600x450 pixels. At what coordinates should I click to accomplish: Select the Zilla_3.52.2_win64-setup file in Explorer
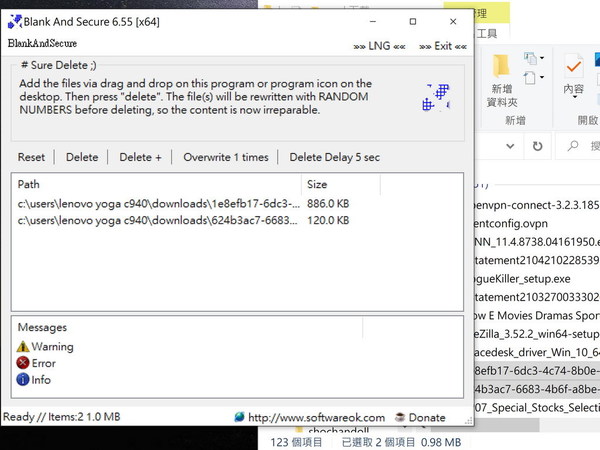tap(536, 334)
